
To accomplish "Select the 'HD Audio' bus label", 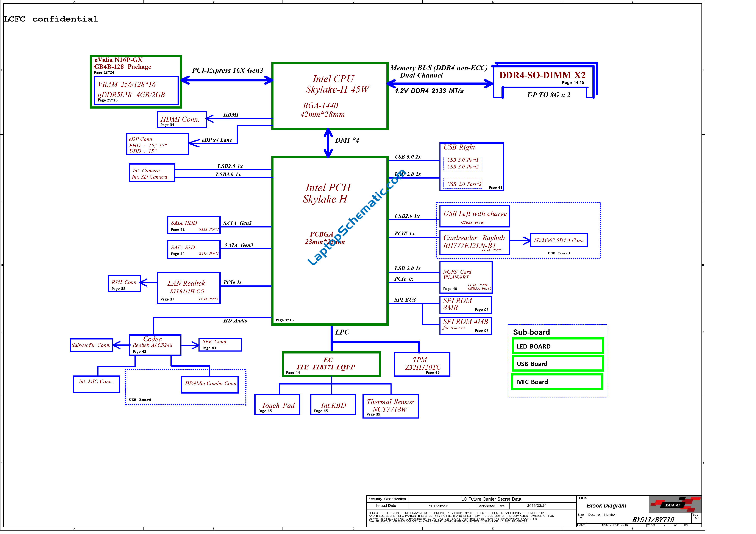I will (235, 321).
